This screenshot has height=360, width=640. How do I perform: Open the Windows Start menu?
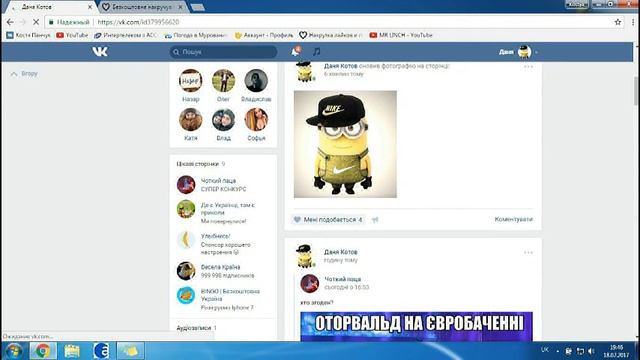(14, 351)
